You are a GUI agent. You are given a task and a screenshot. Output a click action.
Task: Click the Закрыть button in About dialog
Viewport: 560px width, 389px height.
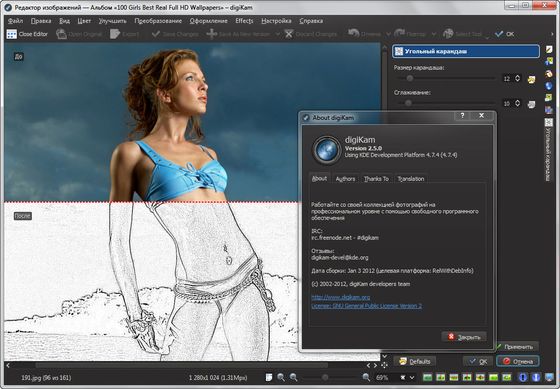[x=464, y=336]
